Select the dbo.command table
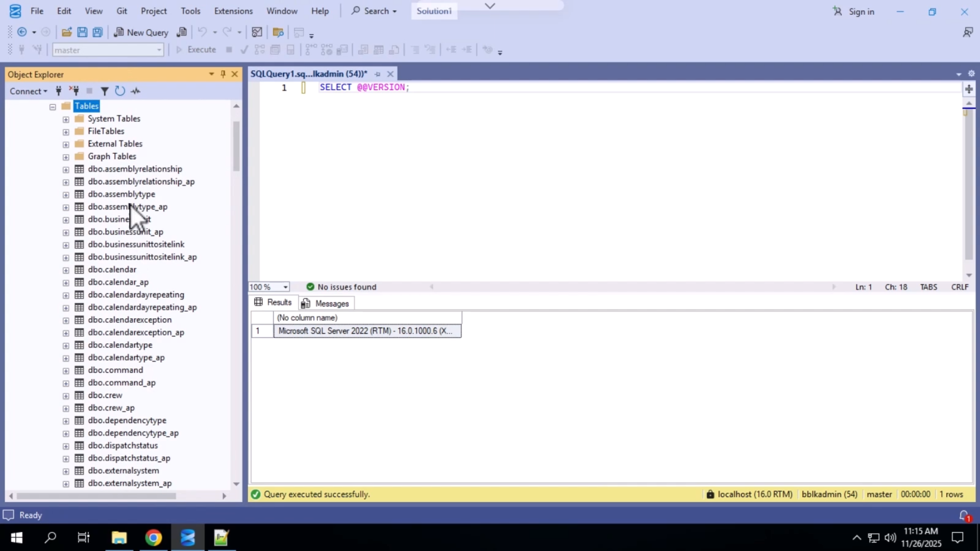 [115, 370]
